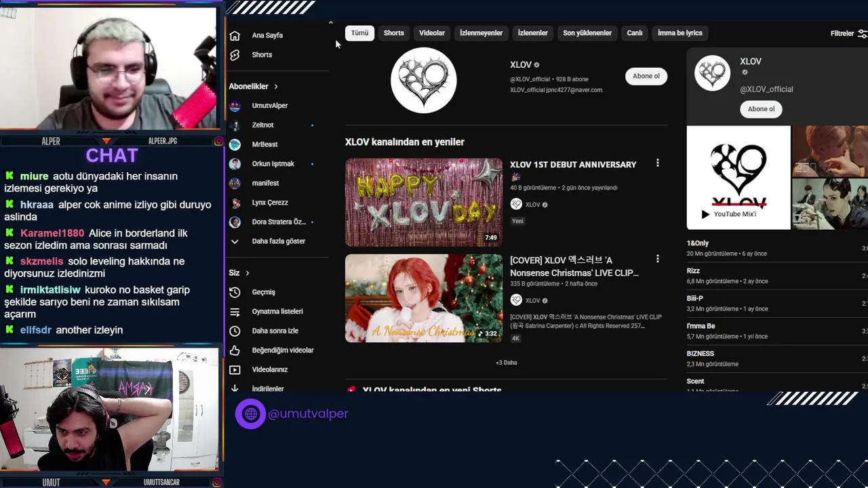Screen dimensions: 868x488
Task: Select the Lynx Çerezz channel avatar
Action: pyautogui.click(x=235, y=203)
